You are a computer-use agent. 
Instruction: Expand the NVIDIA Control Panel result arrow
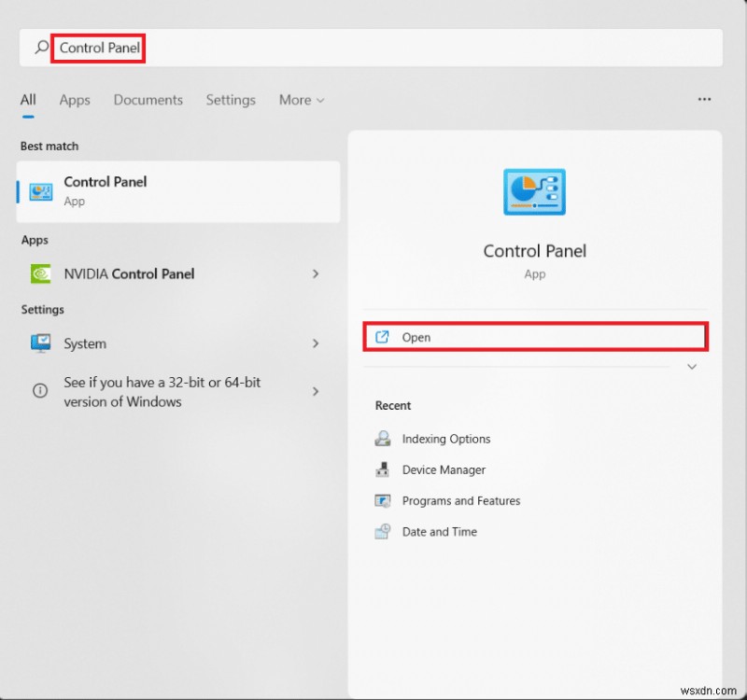click(x=316, y=273)
